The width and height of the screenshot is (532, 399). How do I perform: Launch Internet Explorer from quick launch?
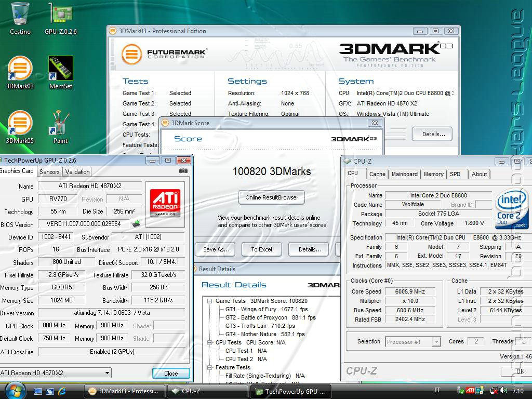pos(62,392)
